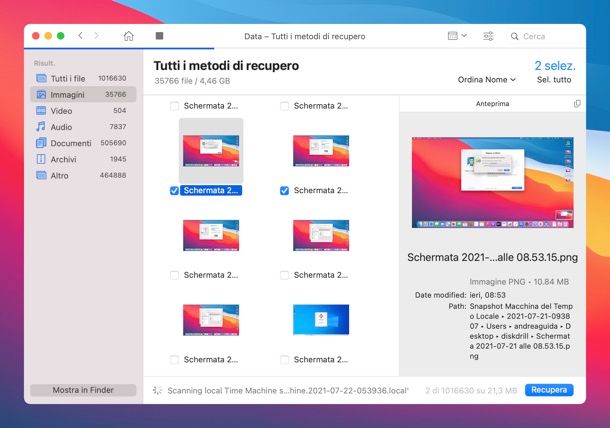This screenshot has width=610, height=428.
Task: Click the scanning spinner icon in the status bar
Action: coord(158,390)
